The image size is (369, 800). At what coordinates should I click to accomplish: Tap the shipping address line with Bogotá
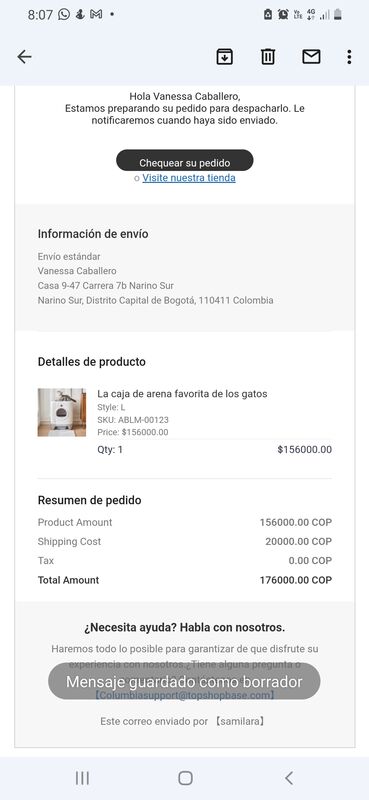155,301
